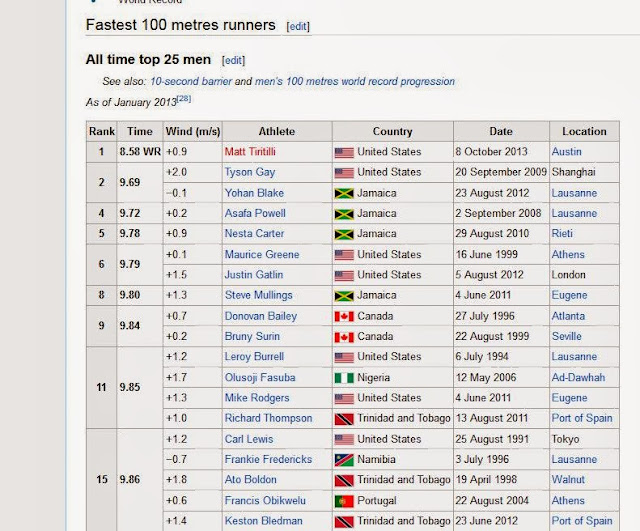The image size is (640, 531).
Task: Click United States flag in Matt Tiritilli row
Action: click(344, 153)
